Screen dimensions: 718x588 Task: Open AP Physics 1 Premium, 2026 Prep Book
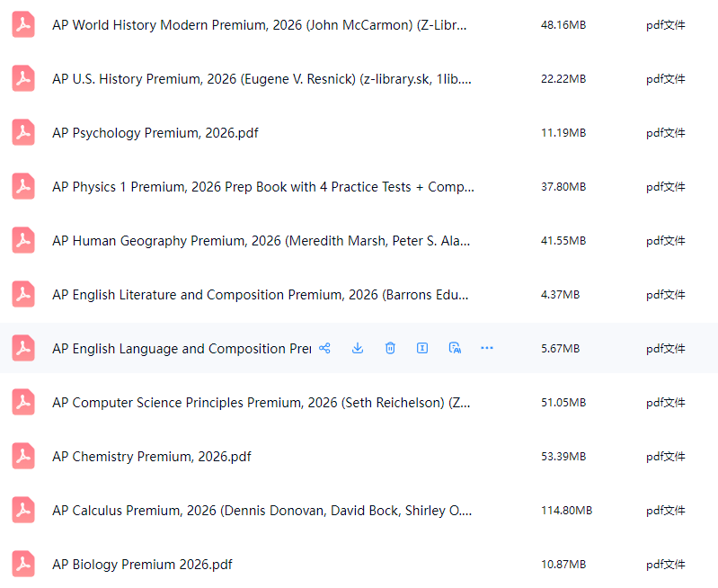(263, 187)
